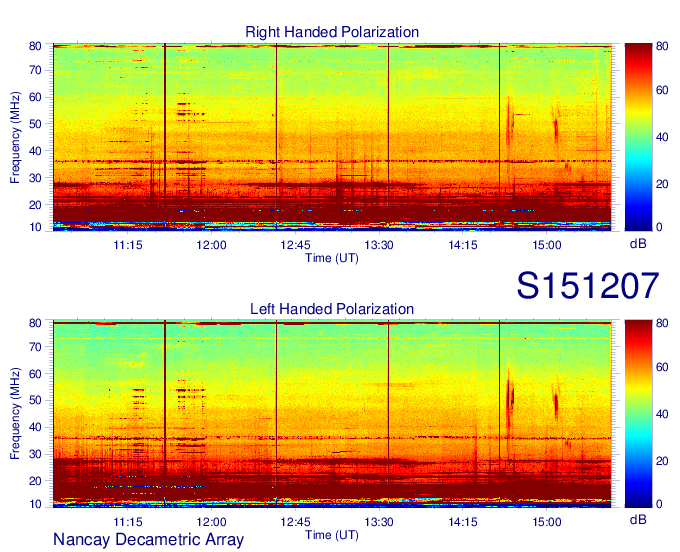Click the 30 MHz tick label on top plot

coord(35,178)
